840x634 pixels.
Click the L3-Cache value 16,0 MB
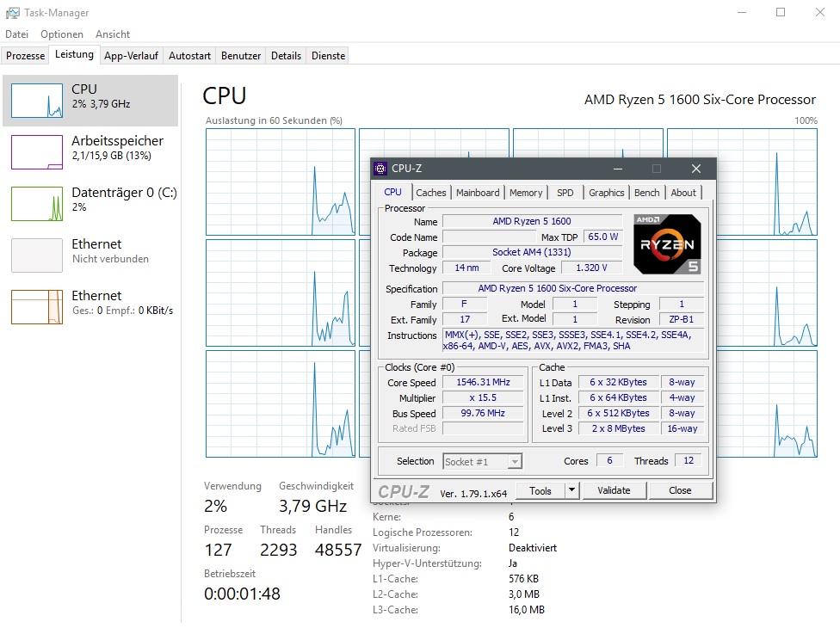527,610
